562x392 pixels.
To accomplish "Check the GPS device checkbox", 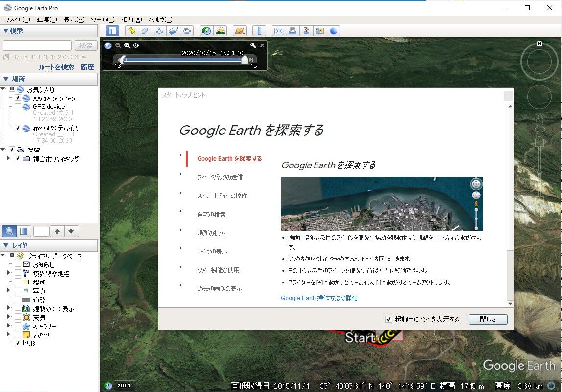I will (18, 106).
